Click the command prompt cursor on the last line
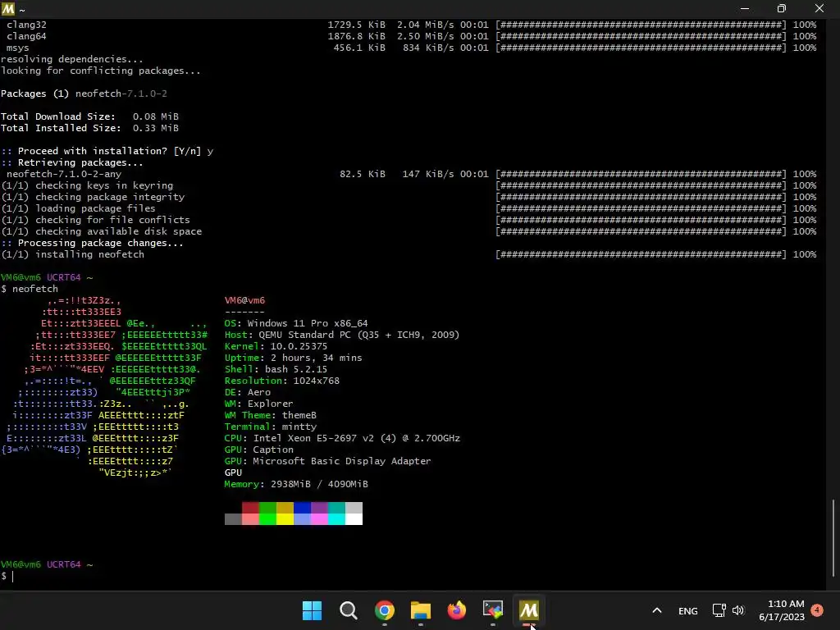Image resolution: width=840 pixels, height=630 pixels. [x=13, y=577]
